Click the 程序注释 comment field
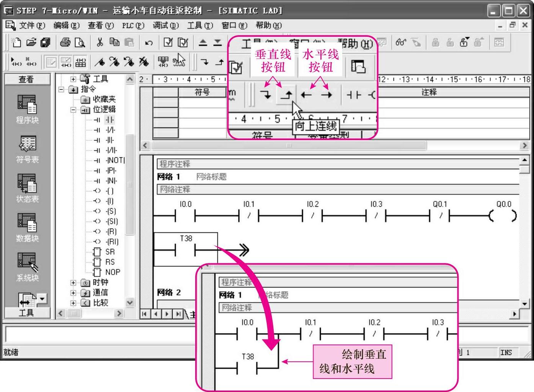 point(338,164)
